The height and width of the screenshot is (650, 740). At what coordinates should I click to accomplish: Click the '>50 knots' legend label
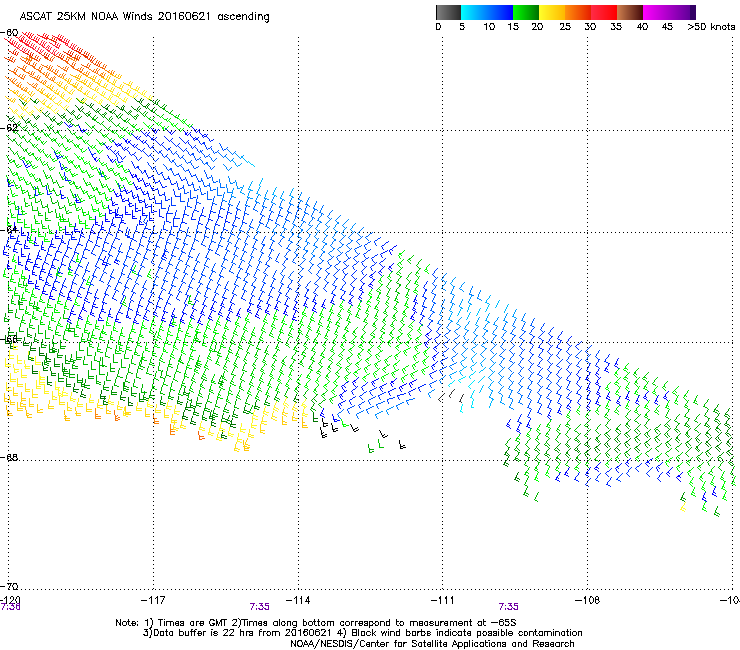coord(711,27)
